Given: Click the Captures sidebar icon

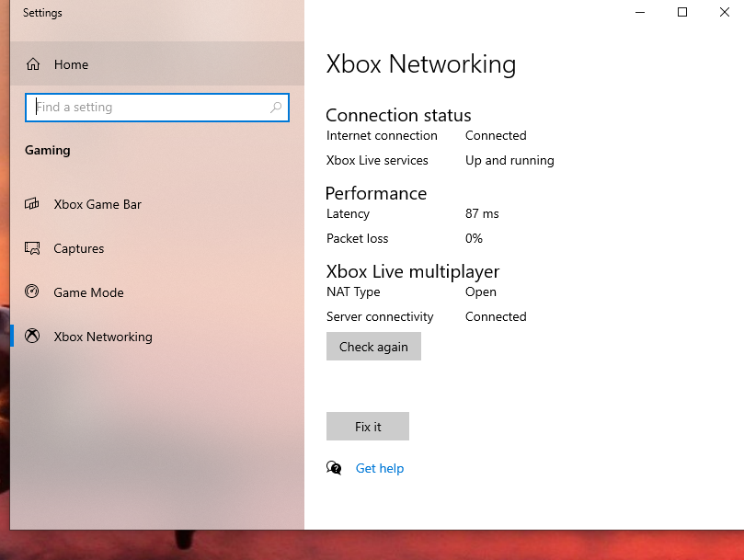Looking at the screenshot, I should pyautogui.click(x=32, y=248).
